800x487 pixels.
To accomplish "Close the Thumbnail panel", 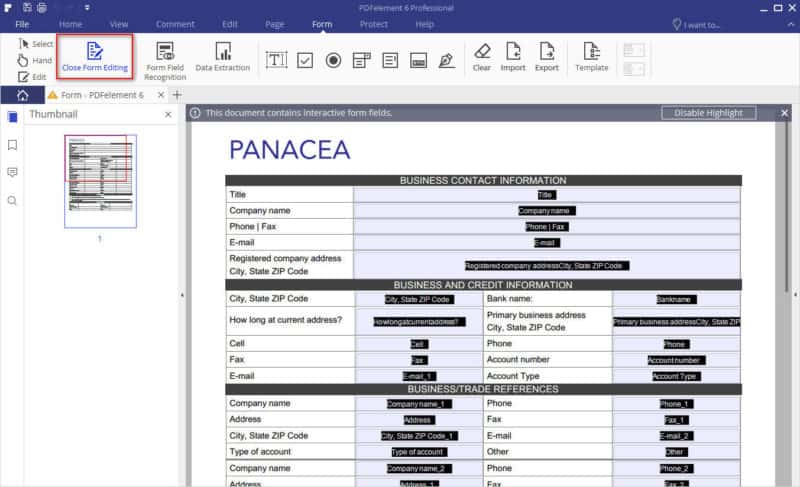I will tap(168, 115).
